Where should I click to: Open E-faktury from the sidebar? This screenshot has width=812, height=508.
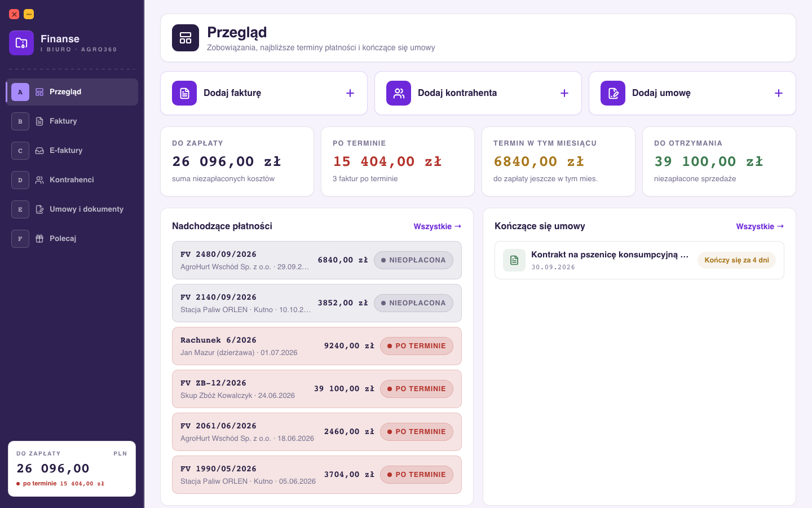pyautogui.click(x=72, y=151)
